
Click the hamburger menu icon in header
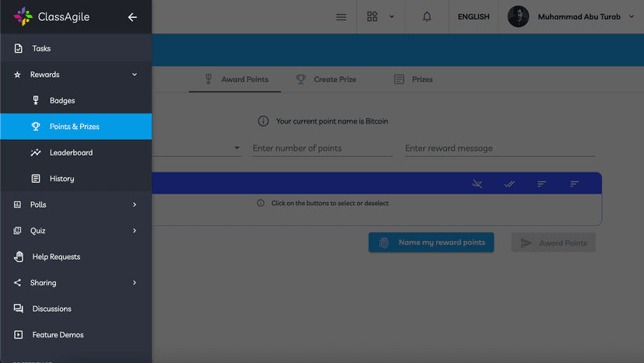[341, 17]
